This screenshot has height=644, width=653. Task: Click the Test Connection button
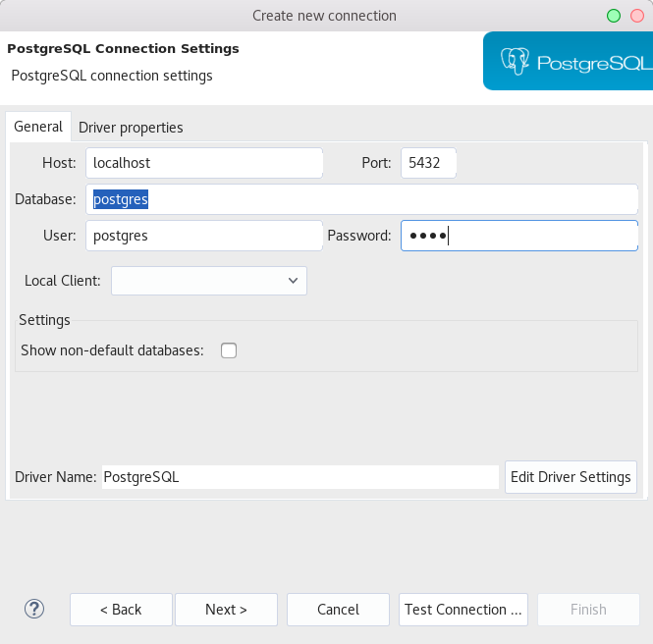(463, 610)
